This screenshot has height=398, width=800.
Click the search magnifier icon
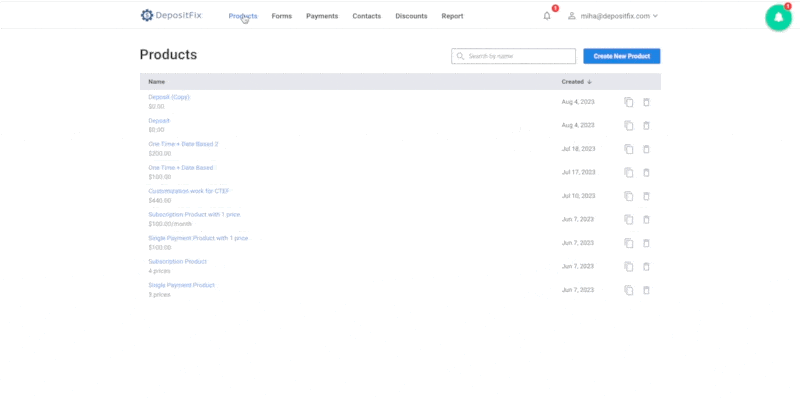pyautogui.click(x=460, y=56)
